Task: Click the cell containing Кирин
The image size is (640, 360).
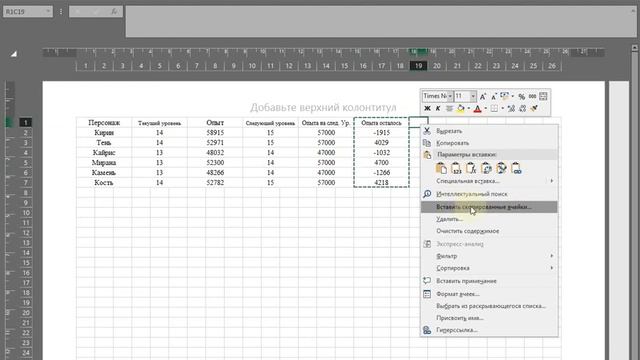Action: point(104,133)
